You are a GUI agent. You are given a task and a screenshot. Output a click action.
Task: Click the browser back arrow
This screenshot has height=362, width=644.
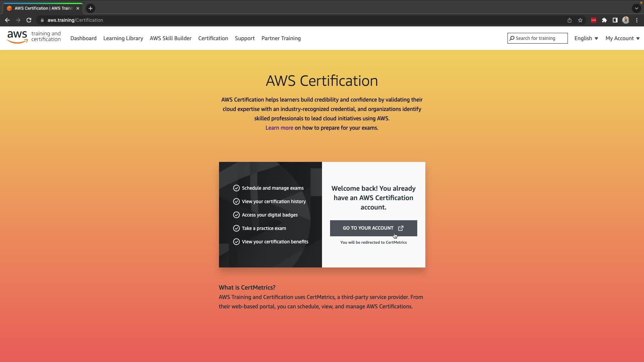7,20
